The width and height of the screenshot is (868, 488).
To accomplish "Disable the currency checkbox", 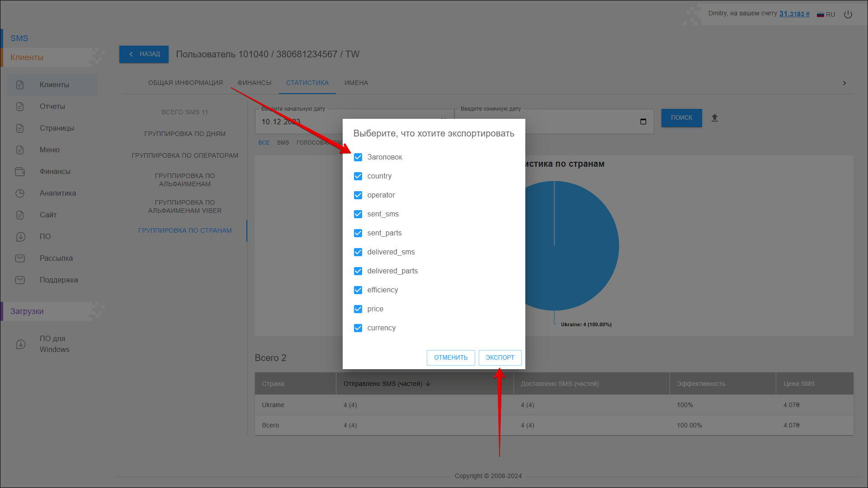I will pos(358,328).
